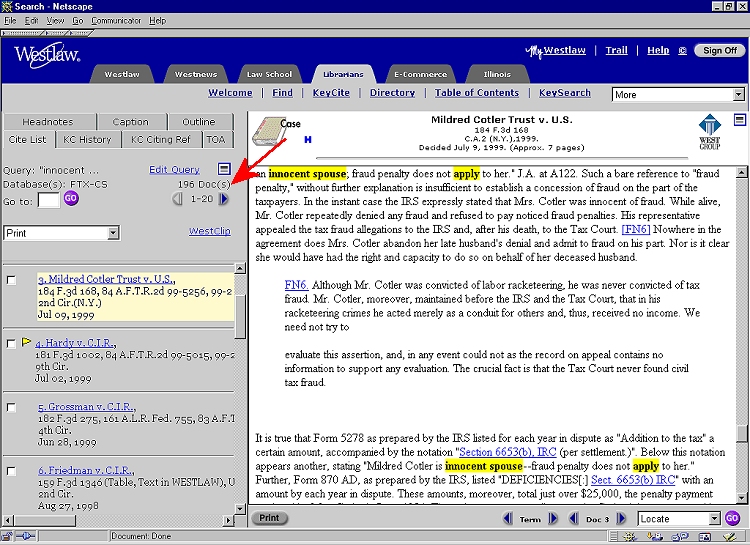Click the West Group logo
The height and width of the screenshot is (545, 750).
coord(710,132)
